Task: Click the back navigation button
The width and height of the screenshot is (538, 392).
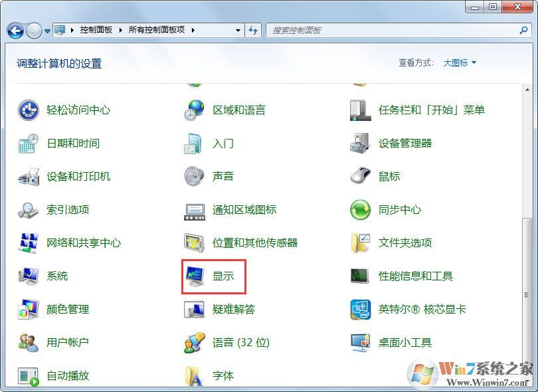Action: click(x=15, y=30)
